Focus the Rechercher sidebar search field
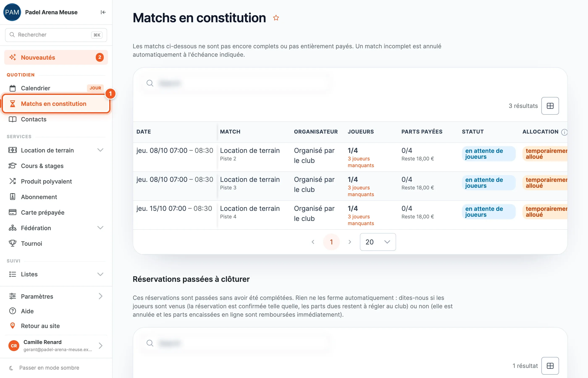Screen dimensions: 588x378 point(56,35)
